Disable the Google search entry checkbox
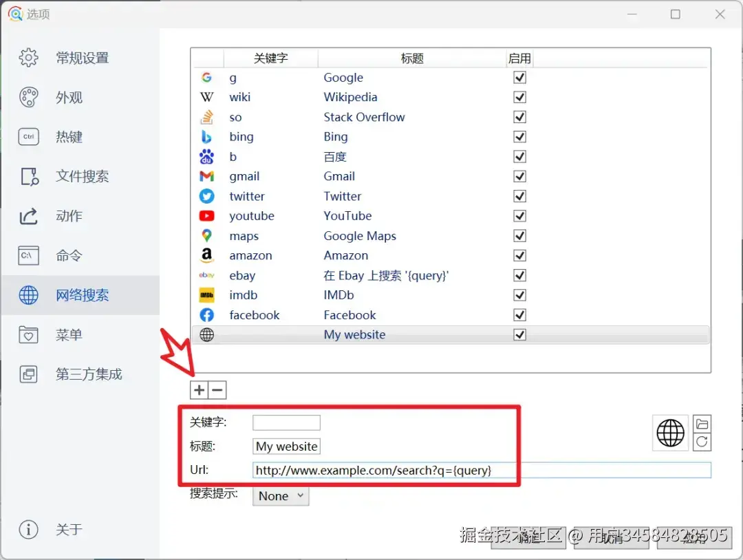 pos(520,77)
